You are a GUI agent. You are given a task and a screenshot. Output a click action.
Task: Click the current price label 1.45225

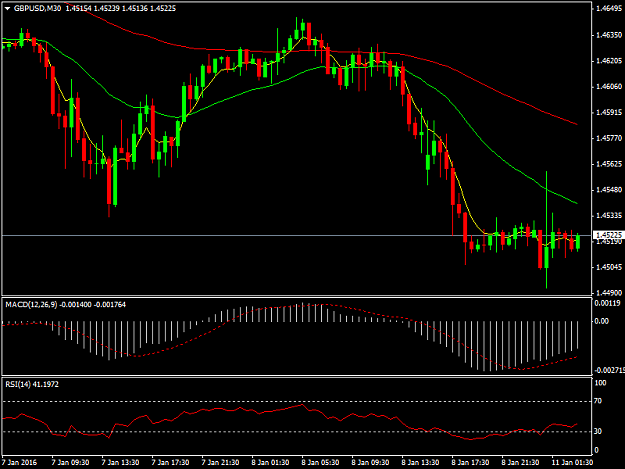coord(607,235)
